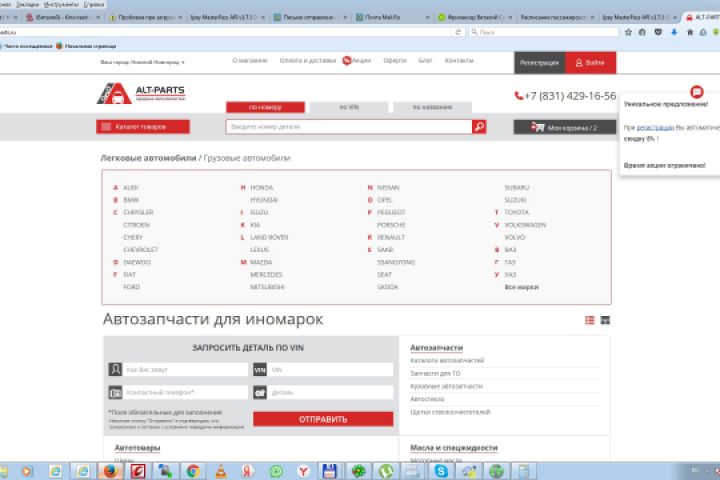Click the Firefox home icon

[690, 32]
